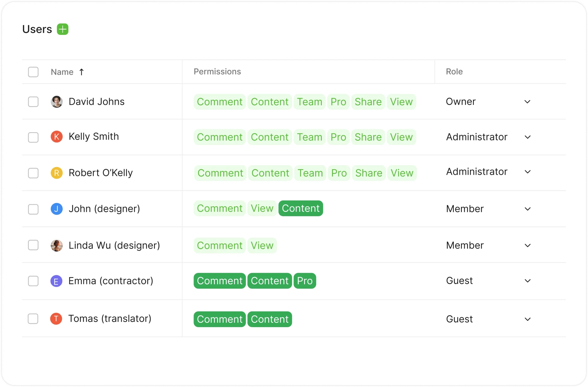This screenshot has width=588, height=387.
Task: Click Emma's purple E avatar
Action: [56, 281]
